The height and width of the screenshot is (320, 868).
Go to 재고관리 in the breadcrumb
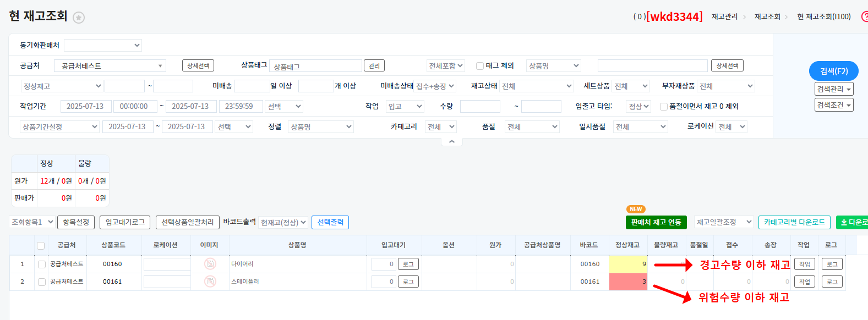point(724,17)
